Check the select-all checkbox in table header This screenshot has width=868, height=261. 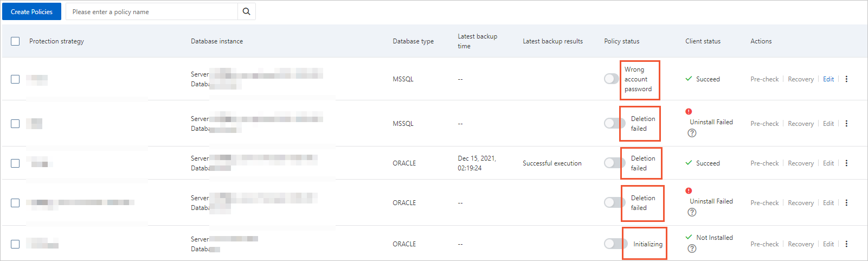coord(15,41)
